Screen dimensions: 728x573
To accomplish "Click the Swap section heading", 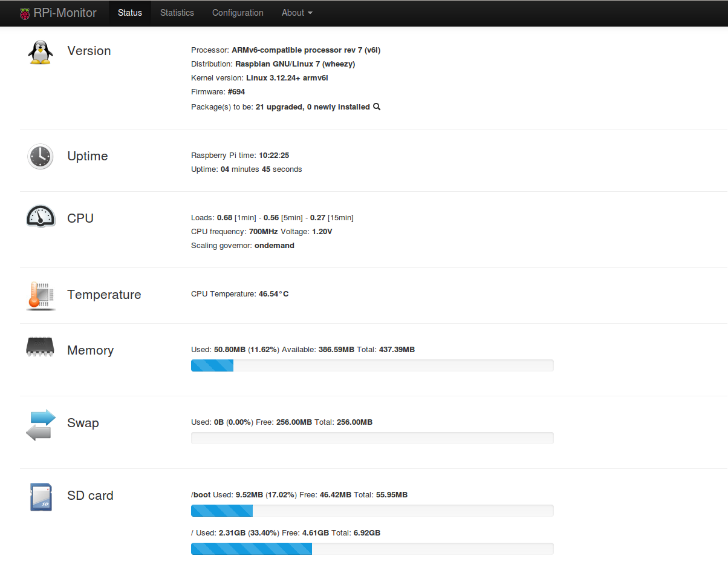I will click(x=83, y=423).
